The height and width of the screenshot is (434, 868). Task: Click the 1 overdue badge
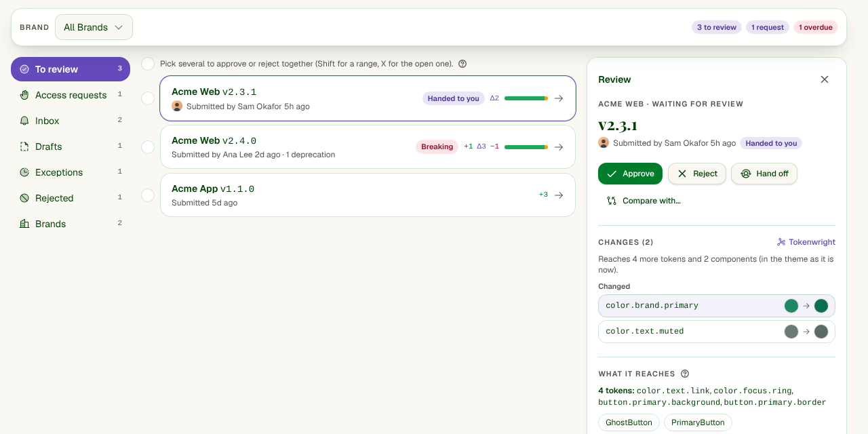point(816,27)
